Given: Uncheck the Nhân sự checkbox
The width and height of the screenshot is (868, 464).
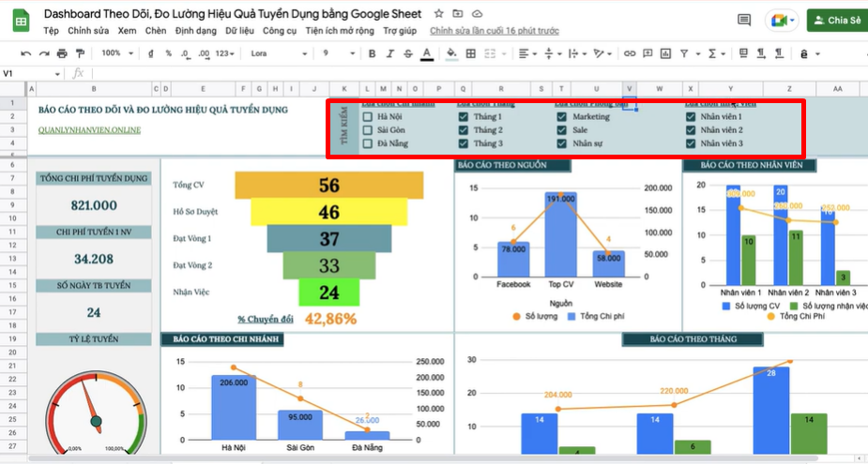Looking at the screenshot, I should (562, 143).
